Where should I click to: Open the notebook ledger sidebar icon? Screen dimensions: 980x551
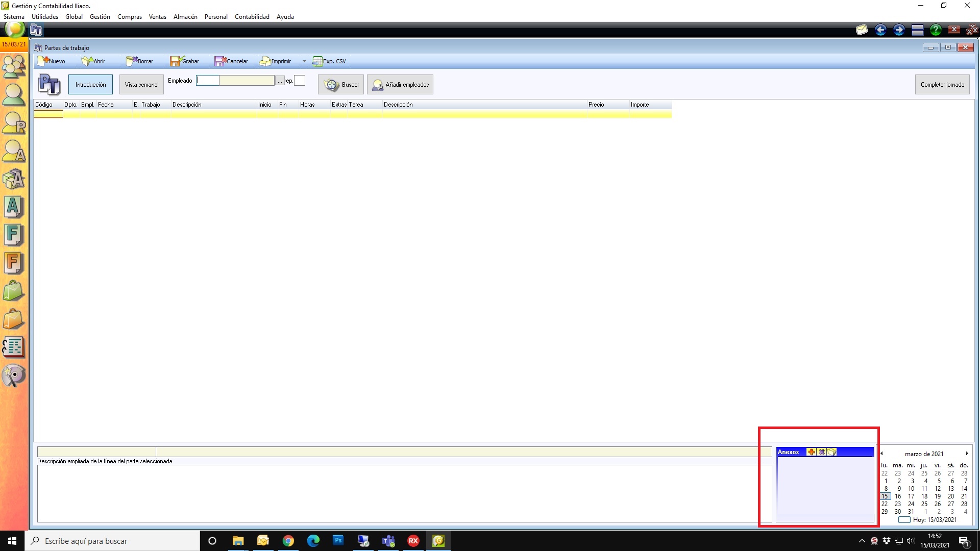(14, 347)
